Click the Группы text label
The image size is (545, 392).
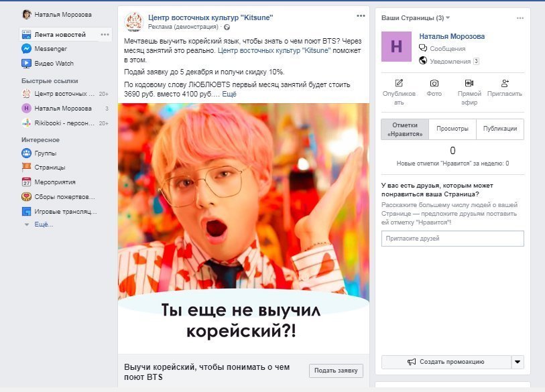tap(45, 153)
